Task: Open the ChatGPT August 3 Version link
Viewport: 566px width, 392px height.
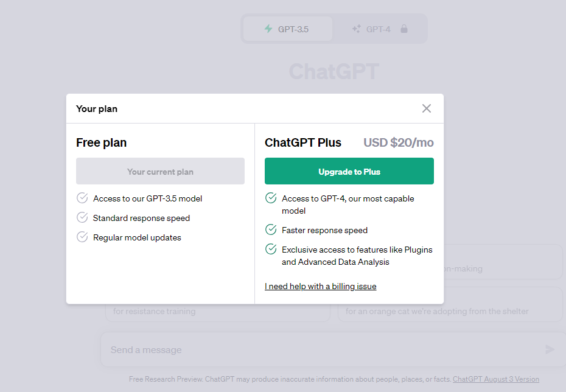Action: pos(496,379)
